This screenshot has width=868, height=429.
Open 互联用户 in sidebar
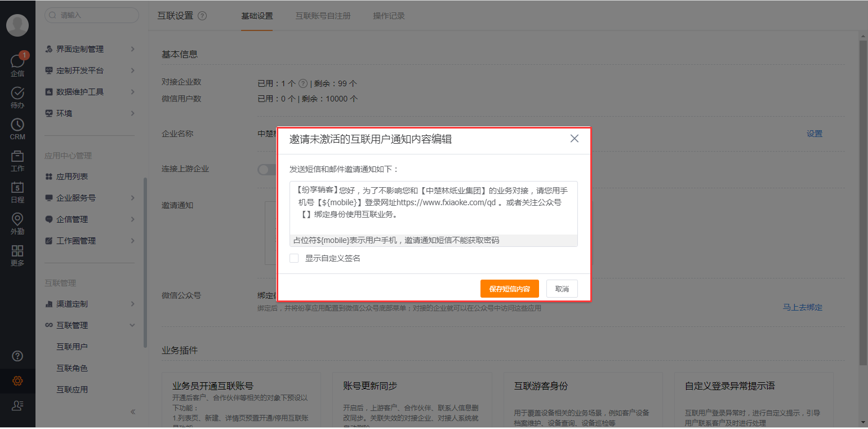tap(72, 347)
